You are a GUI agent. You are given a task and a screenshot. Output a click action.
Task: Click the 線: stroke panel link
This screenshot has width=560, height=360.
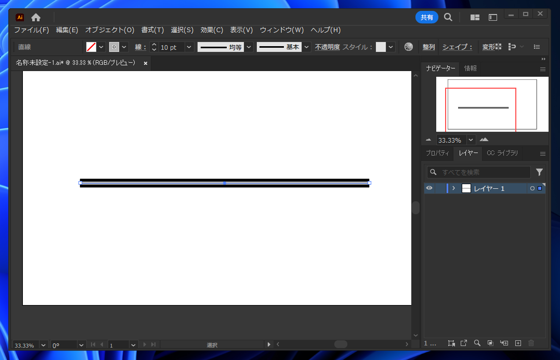click(x=140, y=47)
